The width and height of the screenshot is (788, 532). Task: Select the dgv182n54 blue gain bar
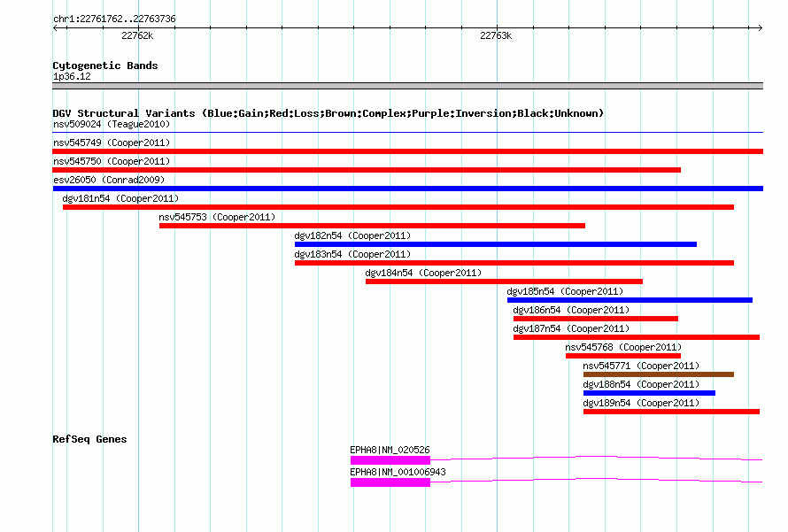496,244
